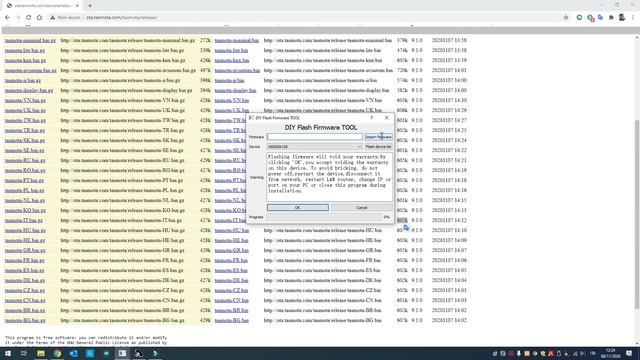This screenshot has width=640, height=360.
Task: Click the page's vertical scrollbar
Action: (x=637, y=214)
